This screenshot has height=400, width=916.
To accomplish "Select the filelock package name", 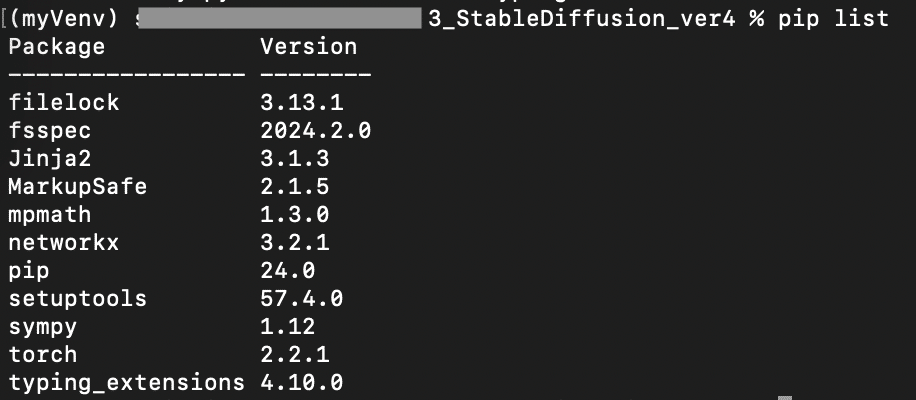I will 63,102.
